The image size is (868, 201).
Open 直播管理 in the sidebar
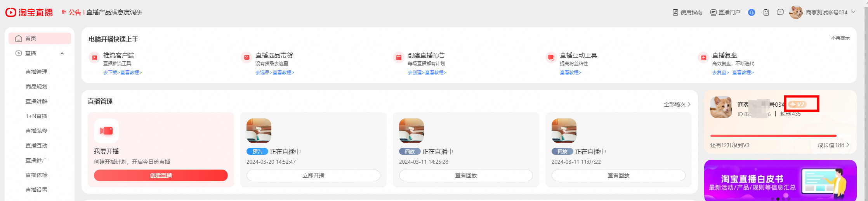pyautogui.click(x=36, y=72)
